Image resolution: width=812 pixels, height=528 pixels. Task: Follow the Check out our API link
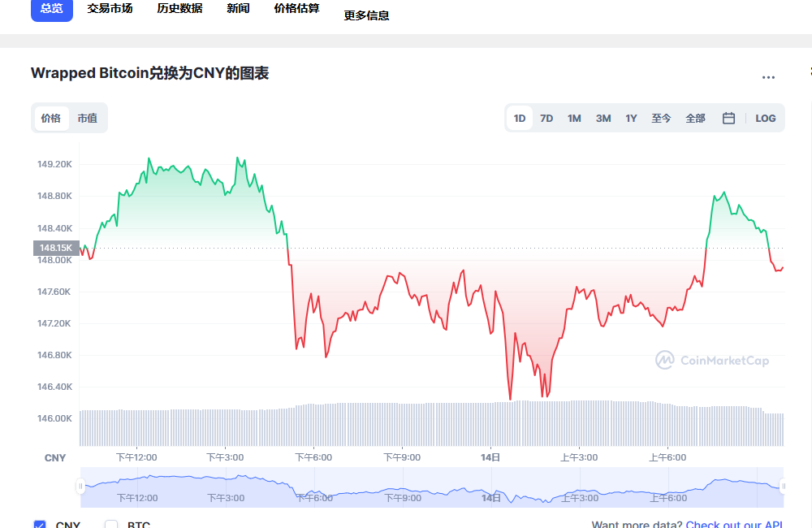coord(734,525)
